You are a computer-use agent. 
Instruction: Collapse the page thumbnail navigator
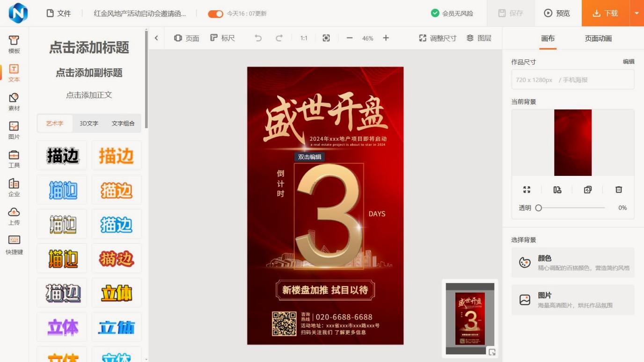(x=491, y=352)
